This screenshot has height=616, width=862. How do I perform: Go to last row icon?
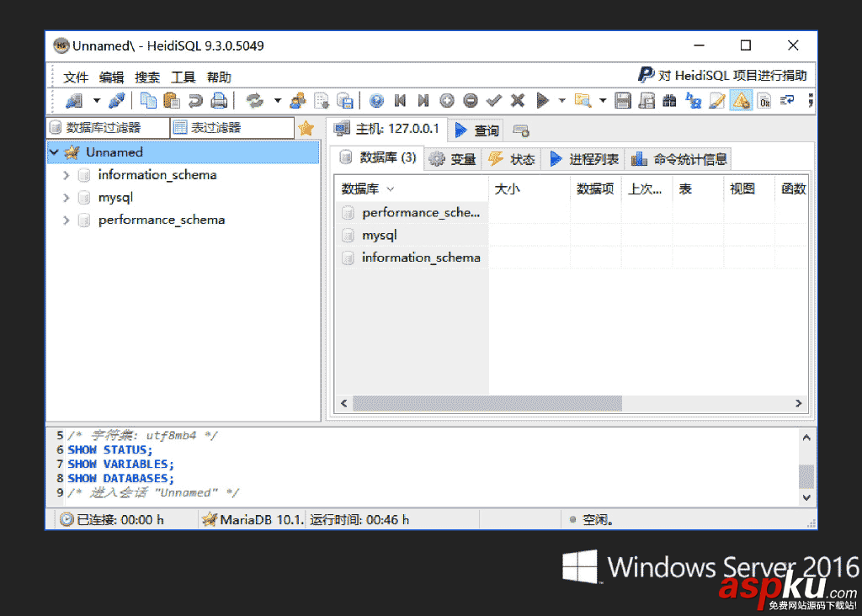tap(423, 100)
